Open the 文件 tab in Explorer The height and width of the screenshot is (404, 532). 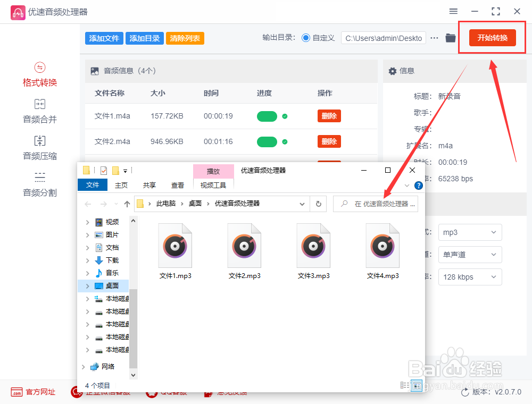93,184
